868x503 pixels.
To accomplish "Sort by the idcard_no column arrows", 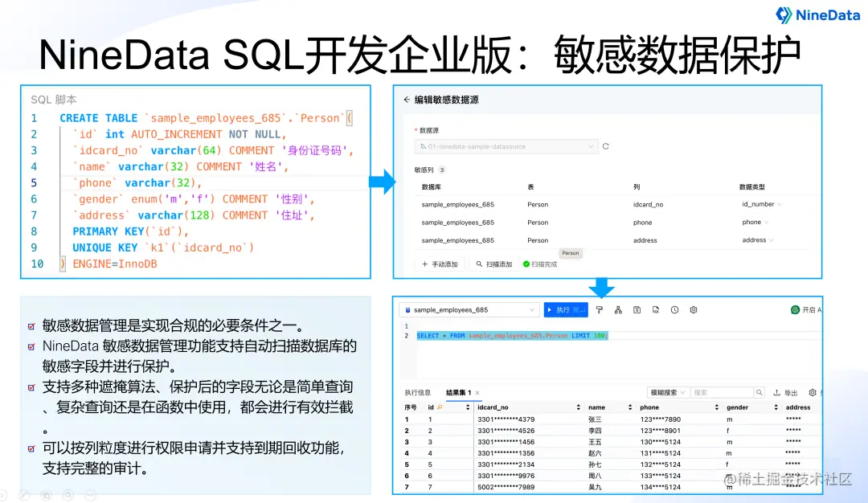I will [578, 407].
